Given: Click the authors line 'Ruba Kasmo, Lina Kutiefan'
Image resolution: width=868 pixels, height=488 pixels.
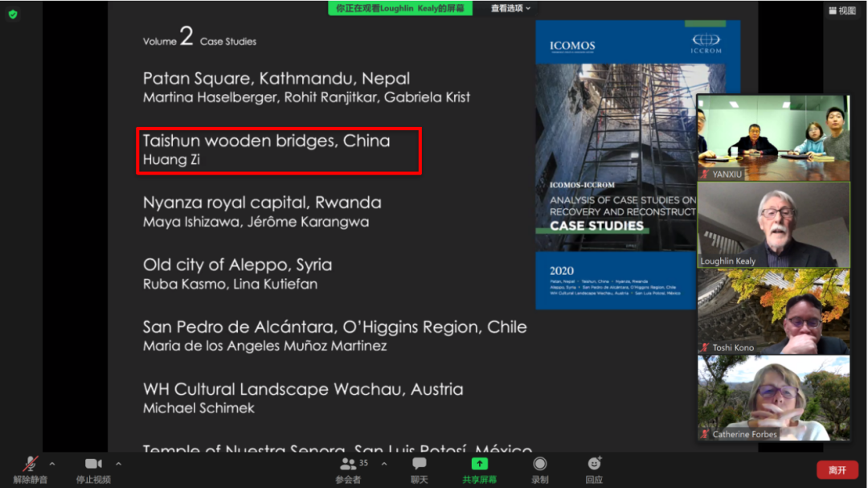Looking at the screenshot, I should [231, 284].
